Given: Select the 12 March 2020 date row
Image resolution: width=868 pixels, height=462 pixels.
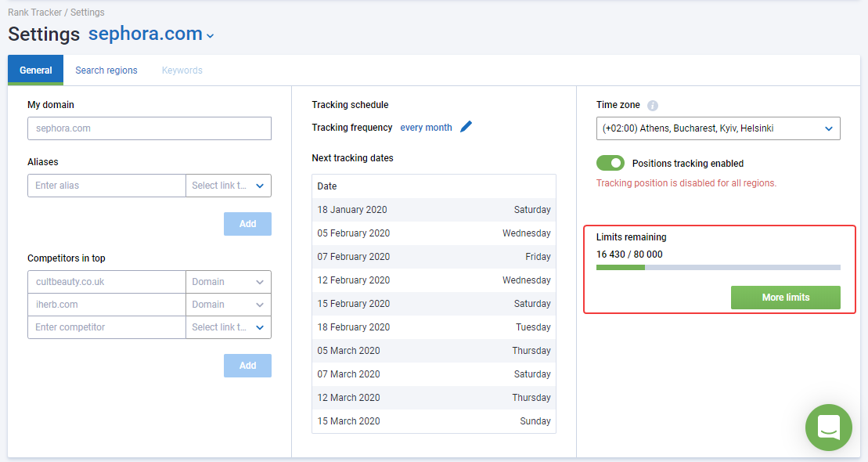Looking at the screenshot, I should [434, 398].
